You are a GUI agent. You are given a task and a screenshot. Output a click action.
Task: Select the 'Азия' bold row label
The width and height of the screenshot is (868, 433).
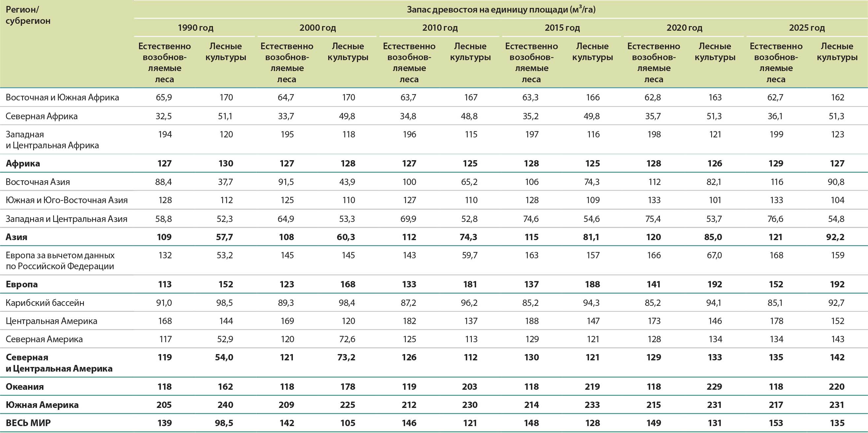(x=17, y=237)
